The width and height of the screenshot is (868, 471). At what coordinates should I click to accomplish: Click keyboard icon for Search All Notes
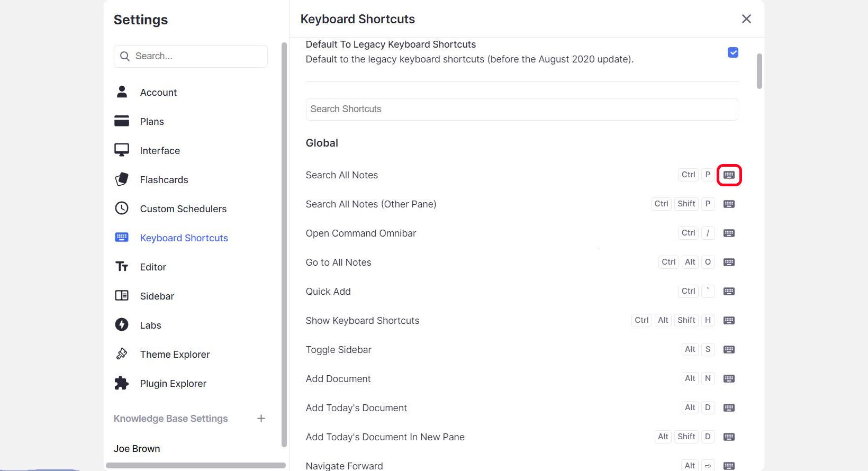pos(729,175)
